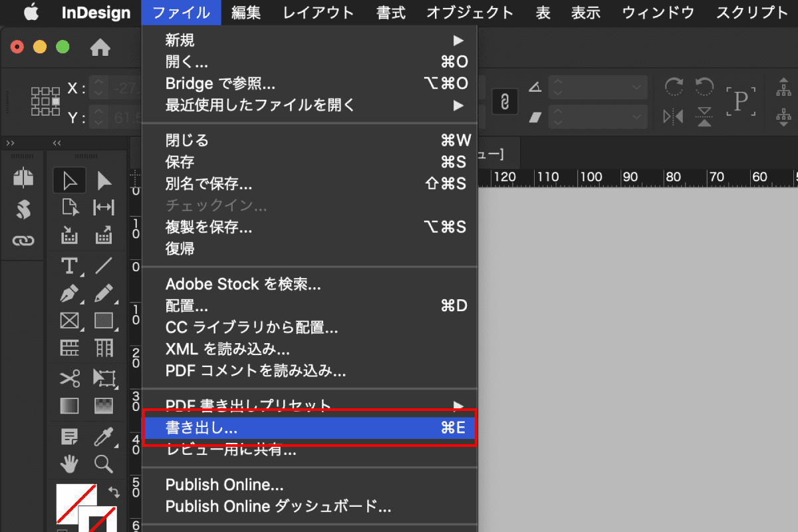798x532 pixels.
Task: Select the Vertical Grid tool
Action: point(104,347)
